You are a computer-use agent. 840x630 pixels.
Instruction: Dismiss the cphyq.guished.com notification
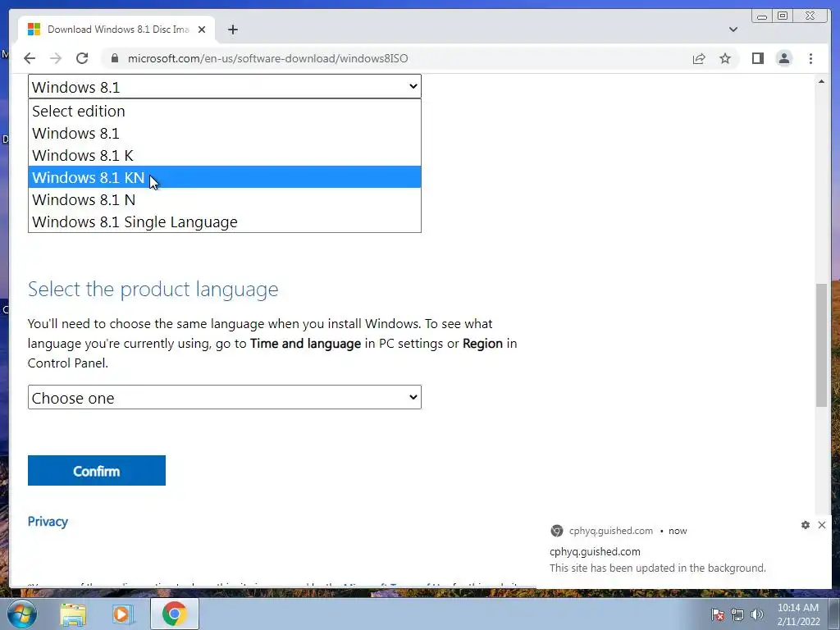tap(822, 525)
